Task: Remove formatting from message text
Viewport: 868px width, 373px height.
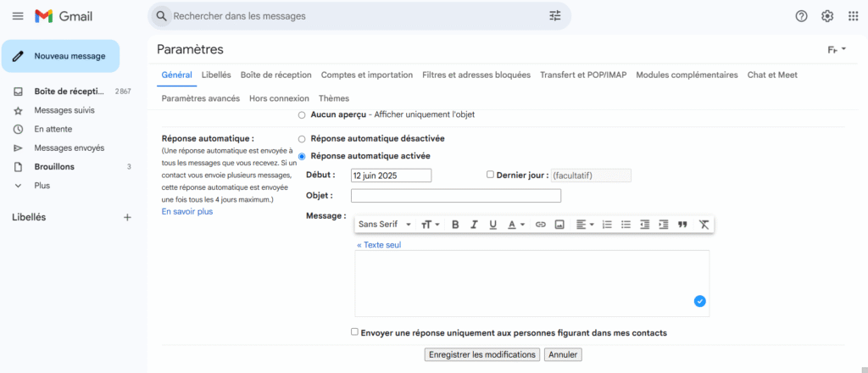Action: [x=704, y=225]
